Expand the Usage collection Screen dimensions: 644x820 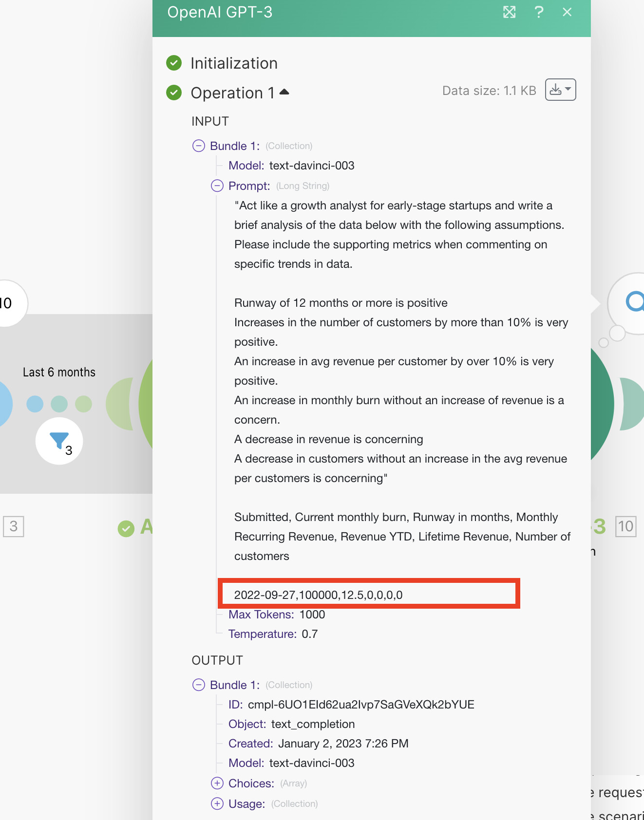[x=217, y=803]
